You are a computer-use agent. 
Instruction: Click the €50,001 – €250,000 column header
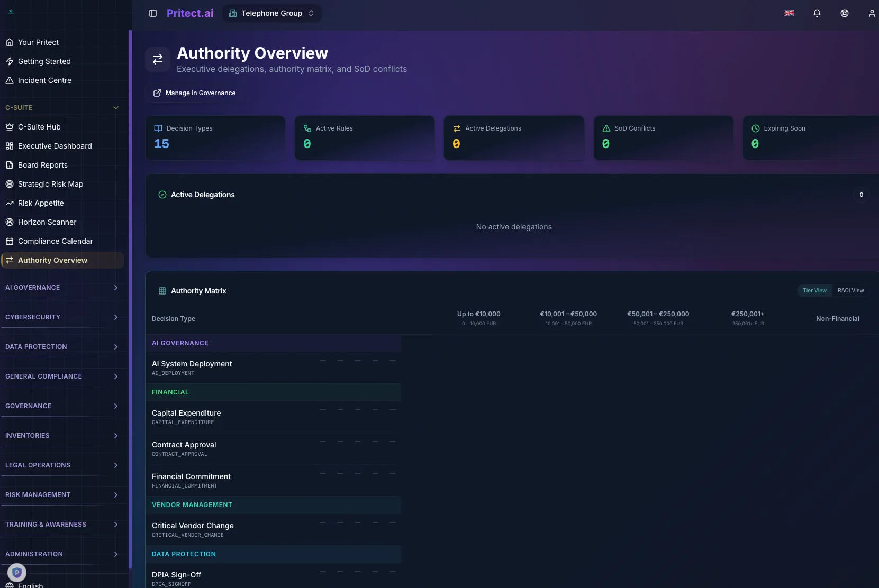(658, 318)
